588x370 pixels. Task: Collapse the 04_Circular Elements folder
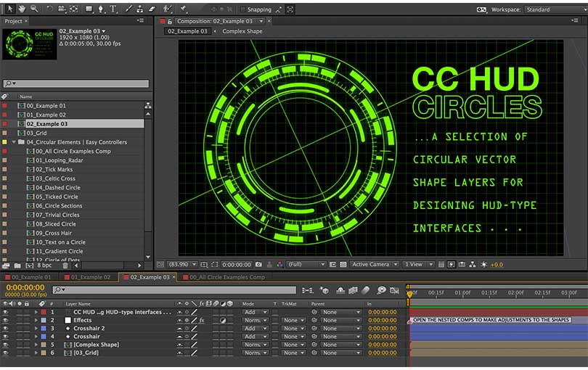click(x=14, y=142)
